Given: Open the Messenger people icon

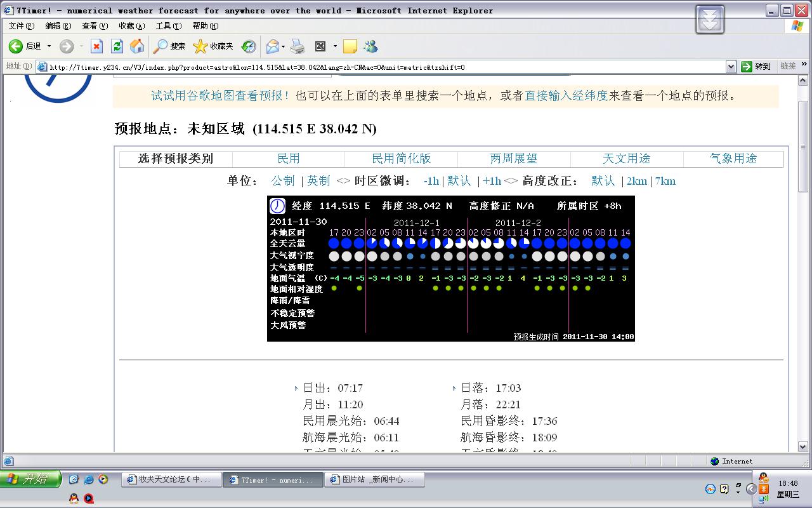Looking at the screenshot, I should coord(371,46).
